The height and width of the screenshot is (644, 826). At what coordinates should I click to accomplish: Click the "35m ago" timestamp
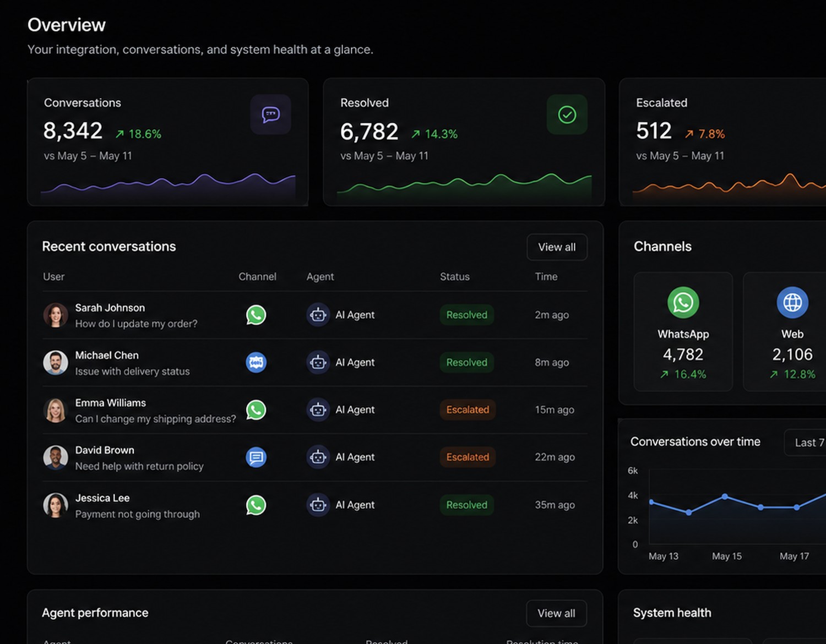(x=555, y=505)
